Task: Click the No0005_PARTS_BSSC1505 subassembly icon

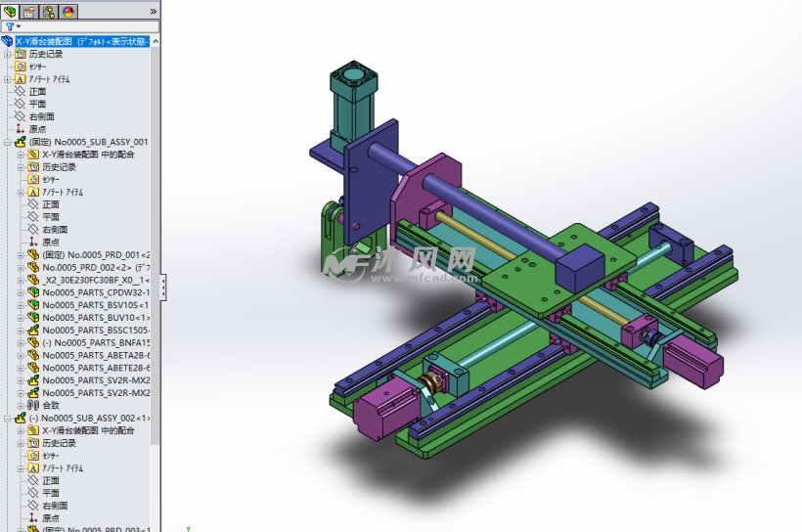Action: [33, 331]
